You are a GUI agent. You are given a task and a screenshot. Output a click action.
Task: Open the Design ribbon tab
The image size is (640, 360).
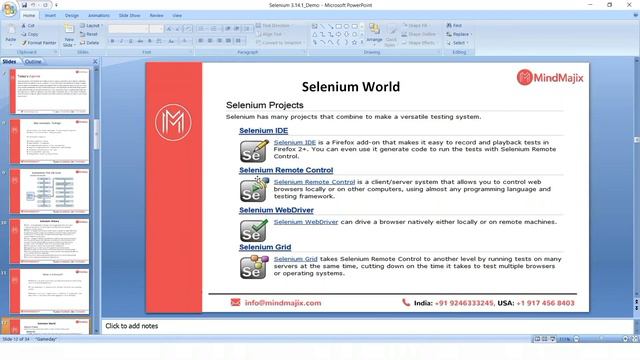(72, 16)
